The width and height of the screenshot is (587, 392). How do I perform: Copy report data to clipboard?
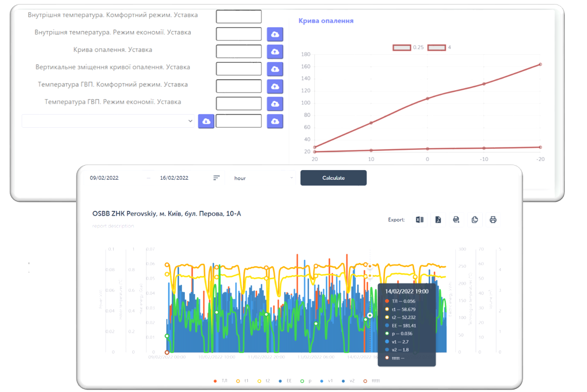475,219
